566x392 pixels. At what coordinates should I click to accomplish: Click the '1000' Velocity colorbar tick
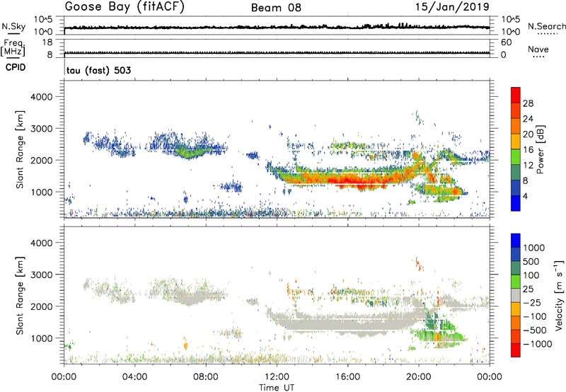click(x=534, y=248)
